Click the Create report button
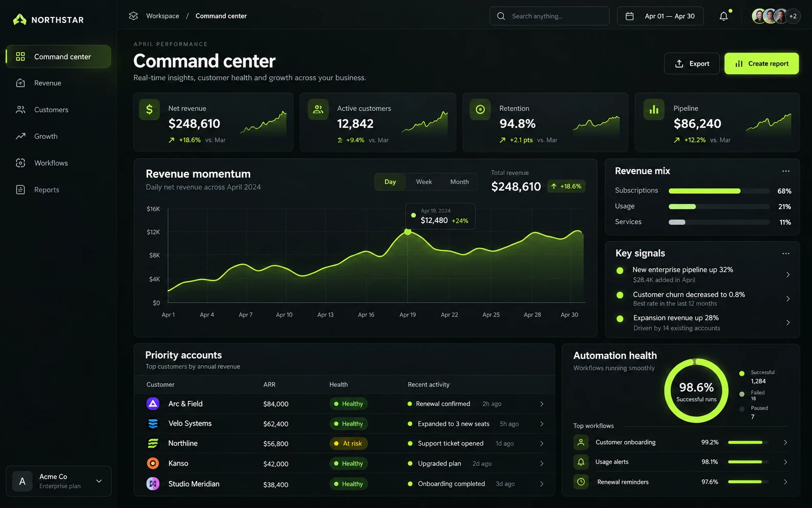This screenshot has width=812, height=508. pos(761,63)
